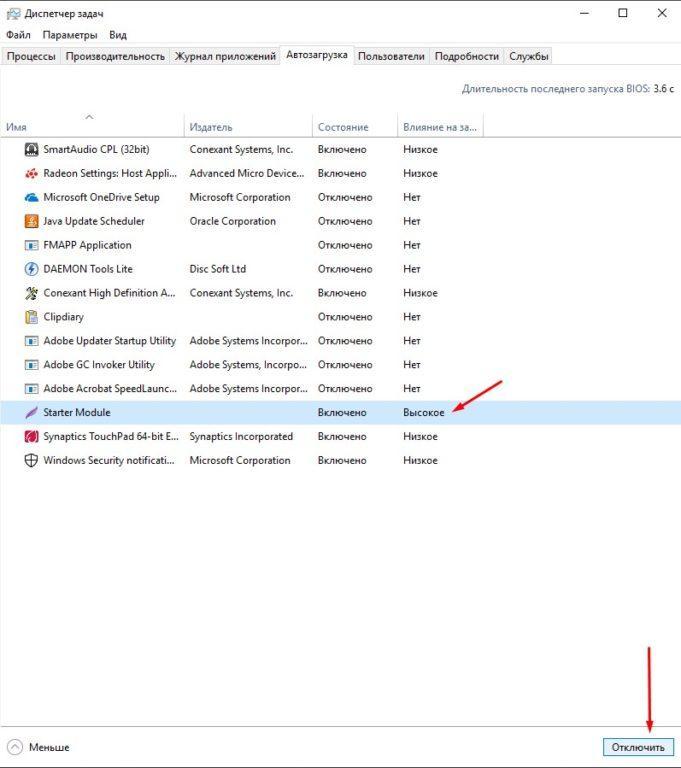Click the Radeon Settings red icon
Viewport: 681px width, 768px height.
click(31, 173)
